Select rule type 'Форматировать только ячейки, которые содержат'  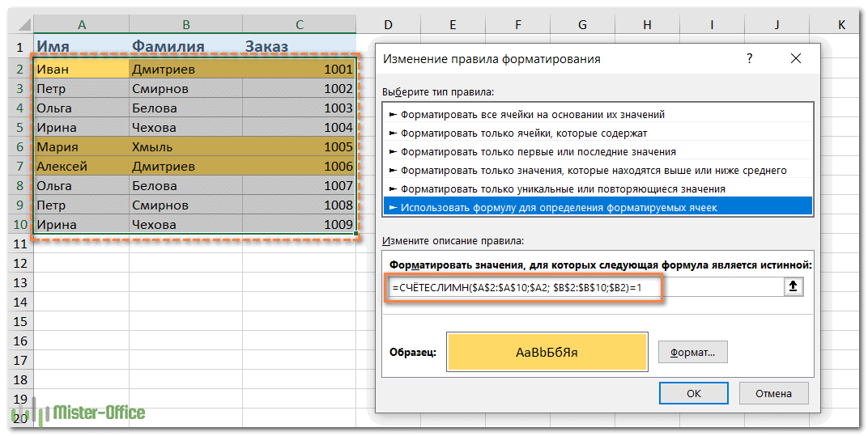[x=523, y=133]
